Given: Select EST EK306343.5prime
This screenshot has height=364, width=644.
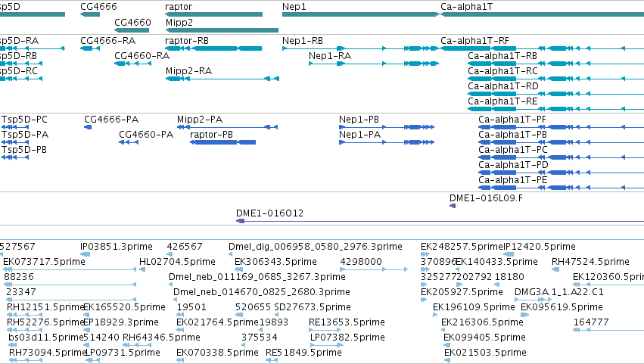Looking at the screenshot, I should [275, 262].
